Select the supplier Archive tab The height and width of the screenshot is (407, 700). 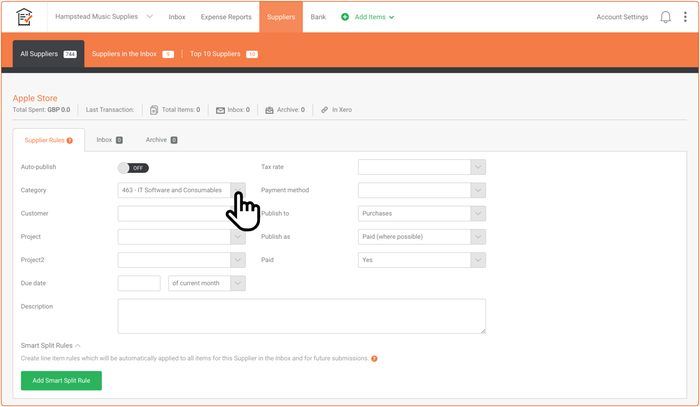tap(161, 140)
